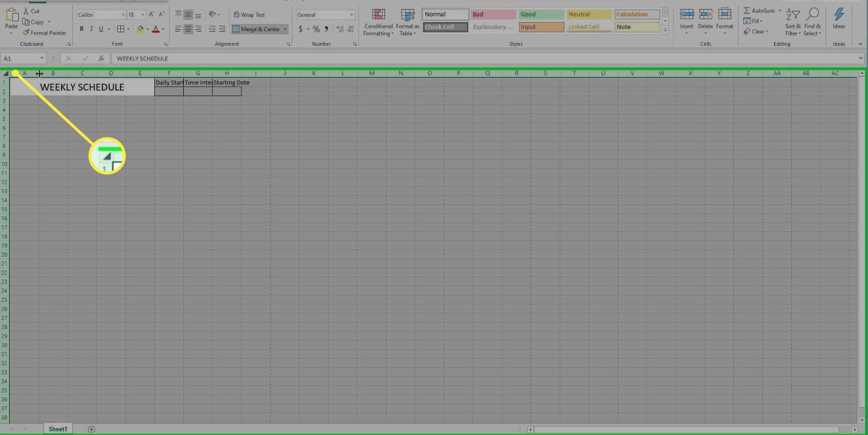Toggle Merge & Center

(256, 29)
